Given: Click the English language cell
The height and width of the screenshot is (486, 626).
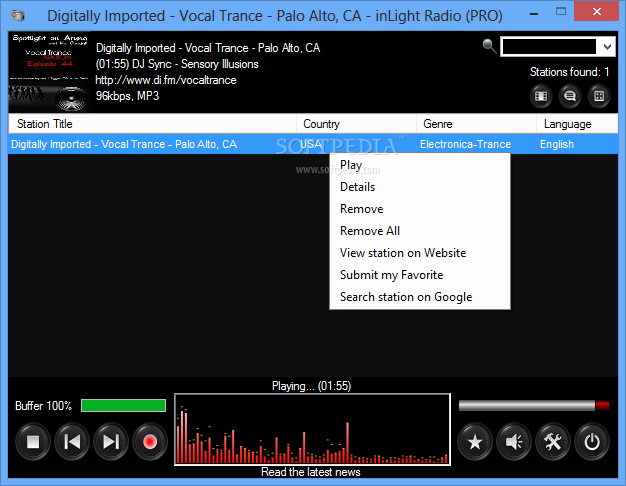Looking at the screenshot, I should [557, 144].
